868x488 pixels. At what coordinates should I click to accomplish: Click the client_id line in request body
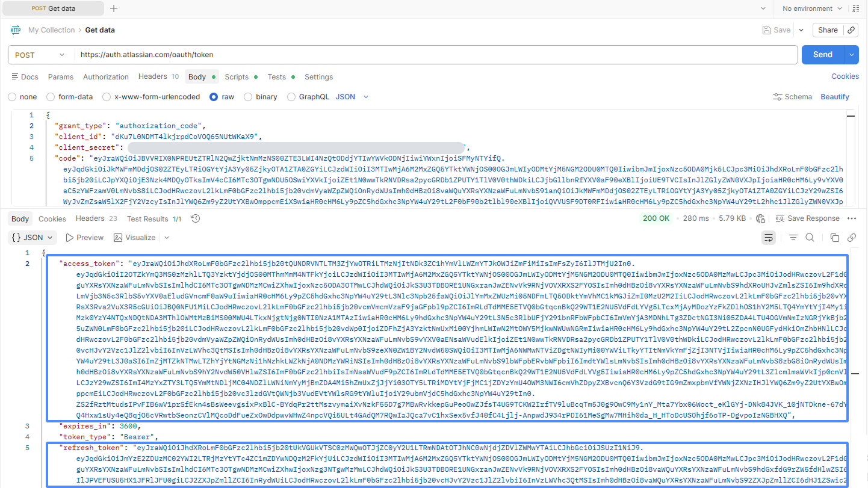[x=157, y=137]
